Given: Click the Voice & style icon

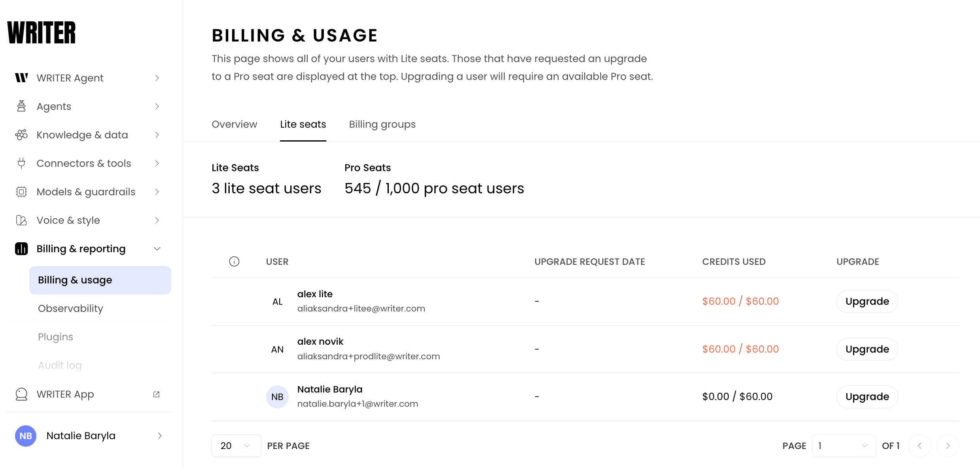Looking at the screenshot, I should 21,220.
